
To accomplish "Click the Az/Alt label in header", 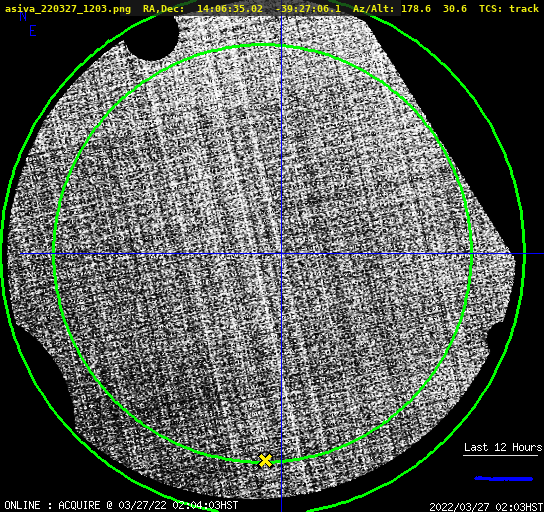I will [374, 8].
